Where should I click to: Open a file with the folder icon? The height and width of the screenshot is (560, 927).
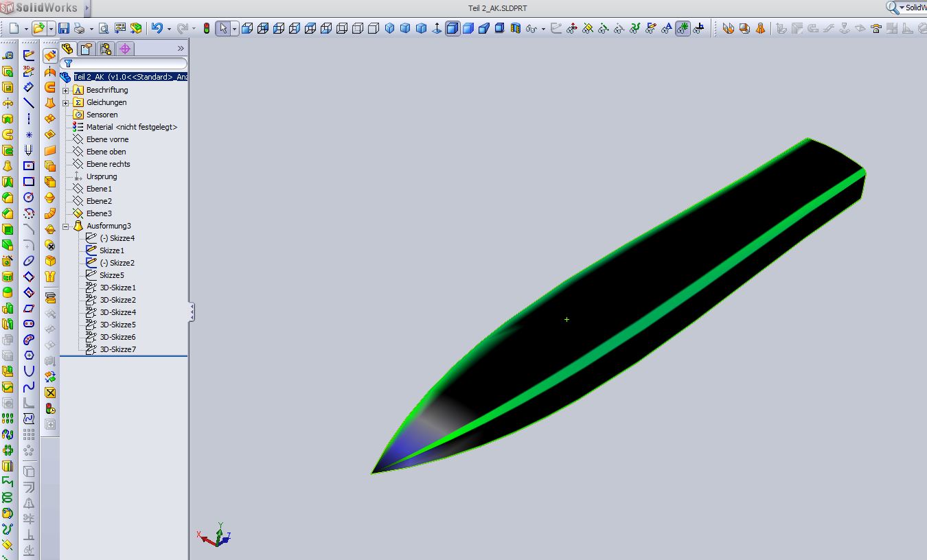[x=39, y=28]
